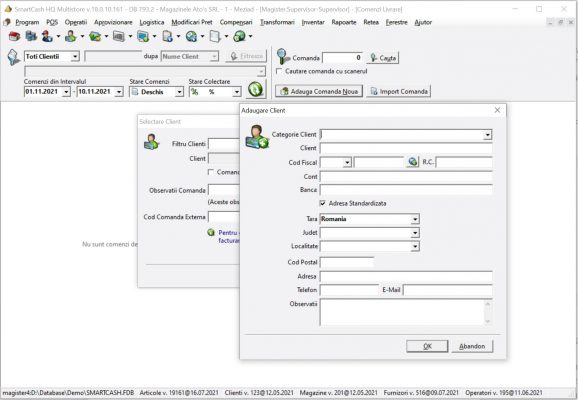
Task: Click the green user toolbar icon
Action: coord(71,36)
